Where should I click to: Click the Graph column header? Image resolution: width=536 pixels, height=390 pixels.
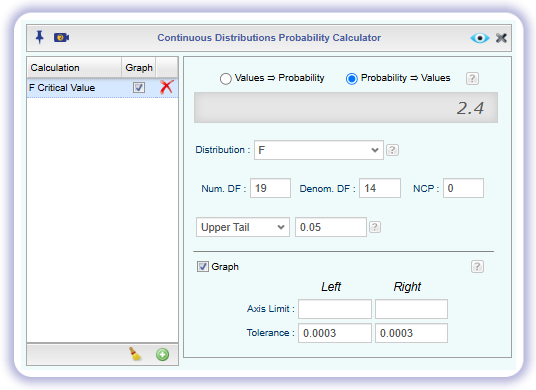tap(139, 67)
